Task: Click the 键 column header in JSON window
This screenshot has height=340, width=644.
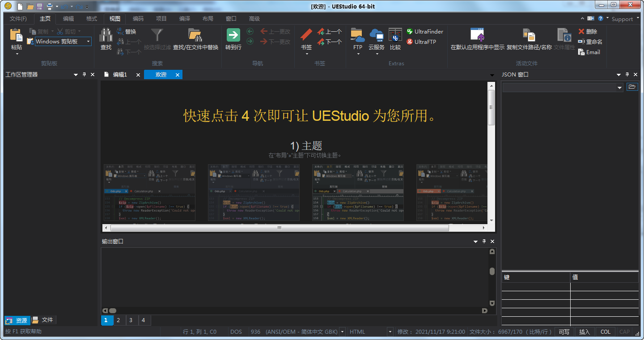Action: click(536, 277)
